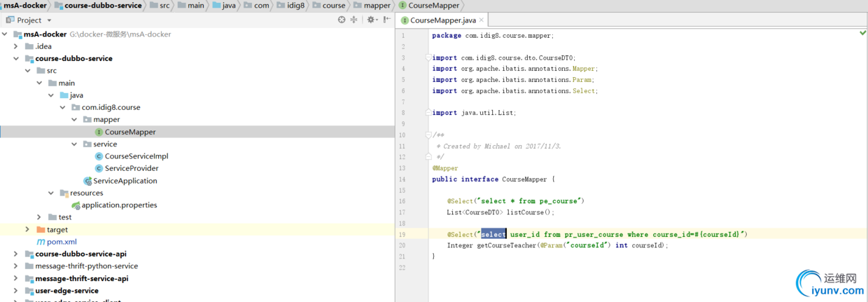Click the resources folder icon

tap(64, 193)
